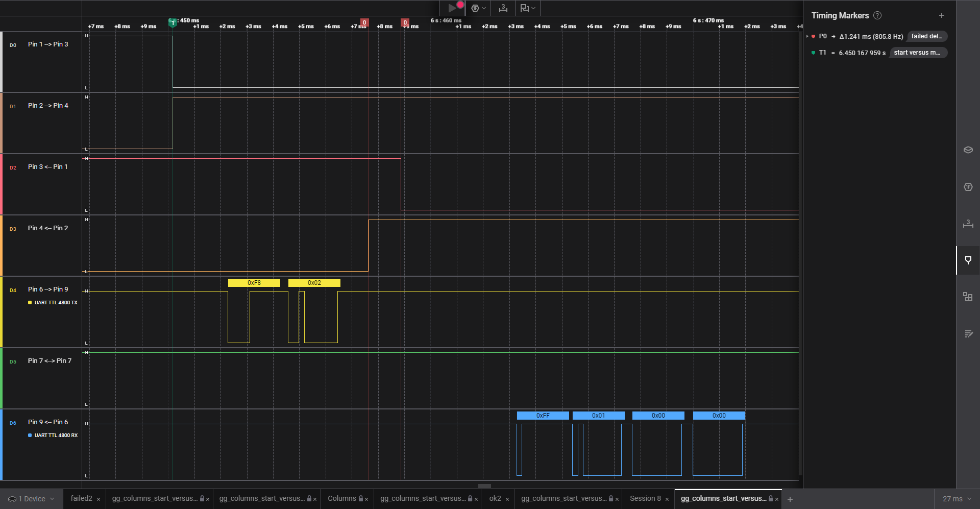Open the marker flag toolbar dropdown
This screenshot has width=980, height=509.
[x=527, y=8]
